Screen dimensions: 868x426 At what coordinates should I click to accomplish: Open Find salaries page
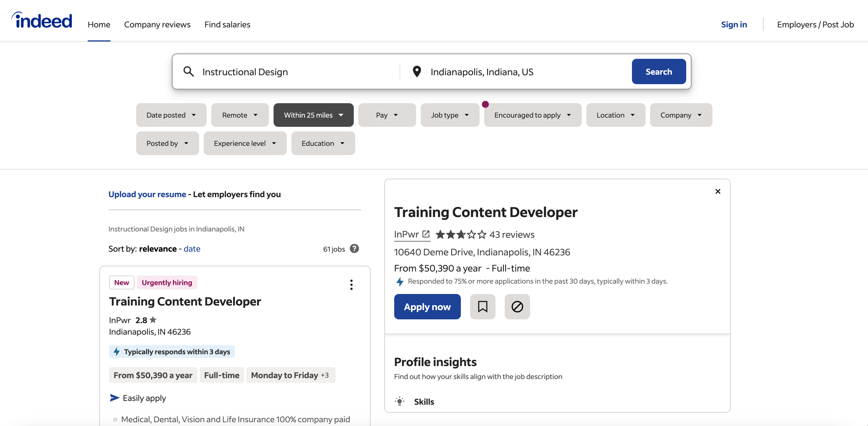point(227,24)
